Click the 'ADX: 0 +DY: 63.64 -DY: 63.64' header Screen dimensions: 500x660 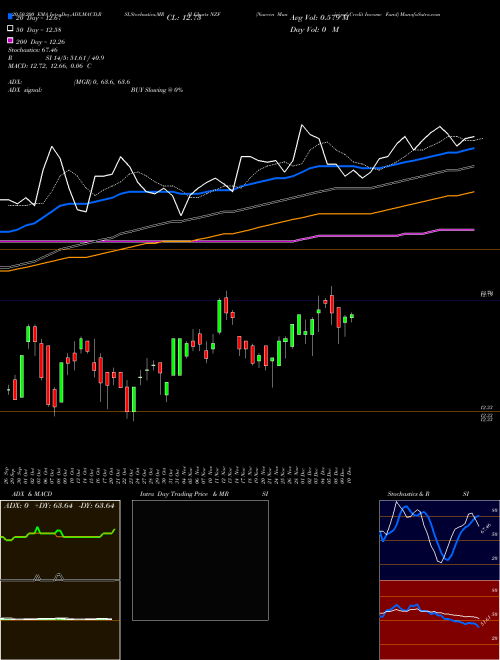tap(59, 506)
